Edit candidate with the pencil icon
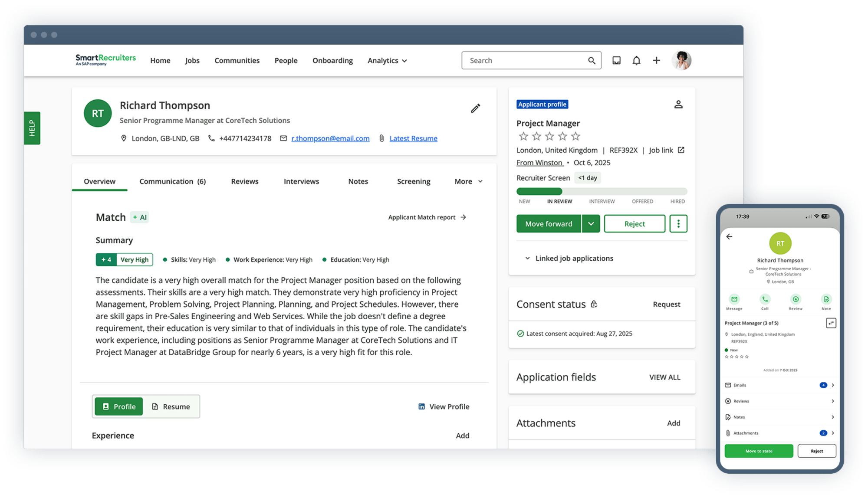This screenshot has width=868, height=498. (x=476, y=108)
